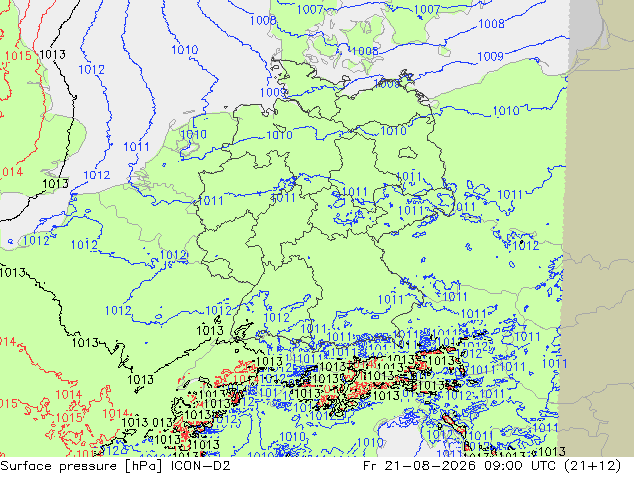The image size is (634, 490).
Task: Click the 'Surface pressure [hPa]' caption text
Action: coord(80,466)
